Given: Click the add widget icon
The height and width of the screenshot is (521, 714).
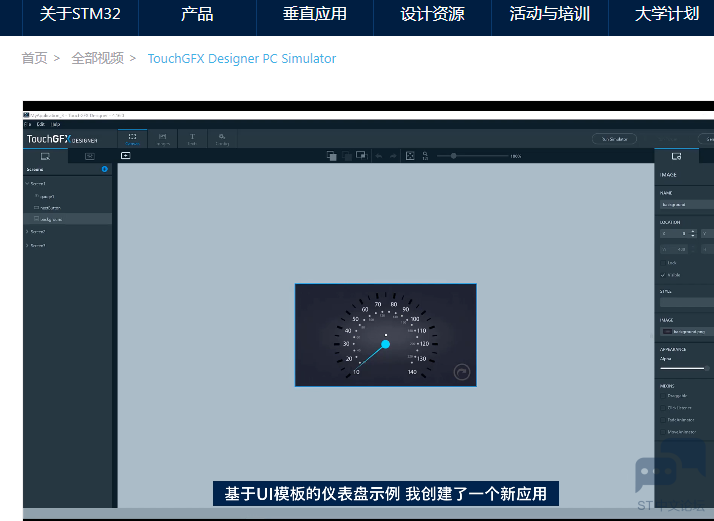Looking at the screenshot, I should [126, 156].
